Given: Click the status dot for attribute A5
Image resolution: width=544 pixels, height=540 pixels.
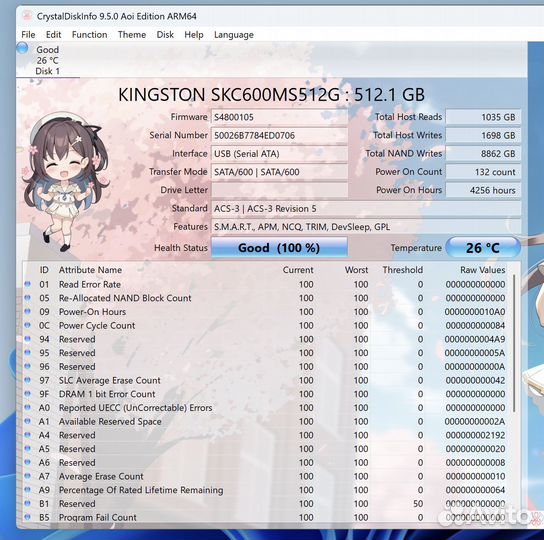Looking at the screenshot, I should pos(28,448).
